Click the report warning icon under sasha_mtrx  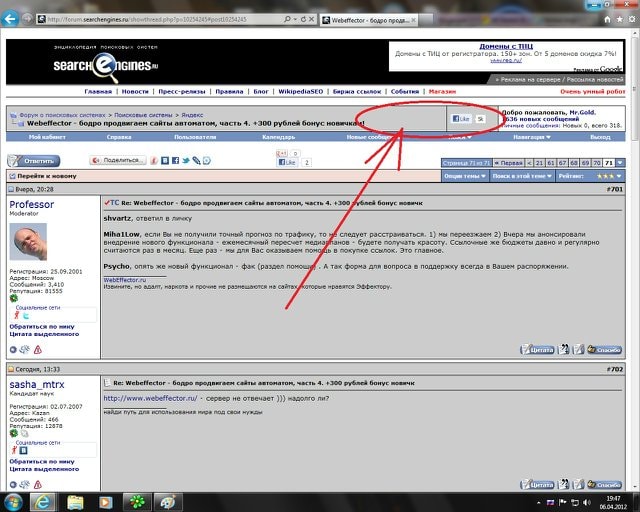38,485
